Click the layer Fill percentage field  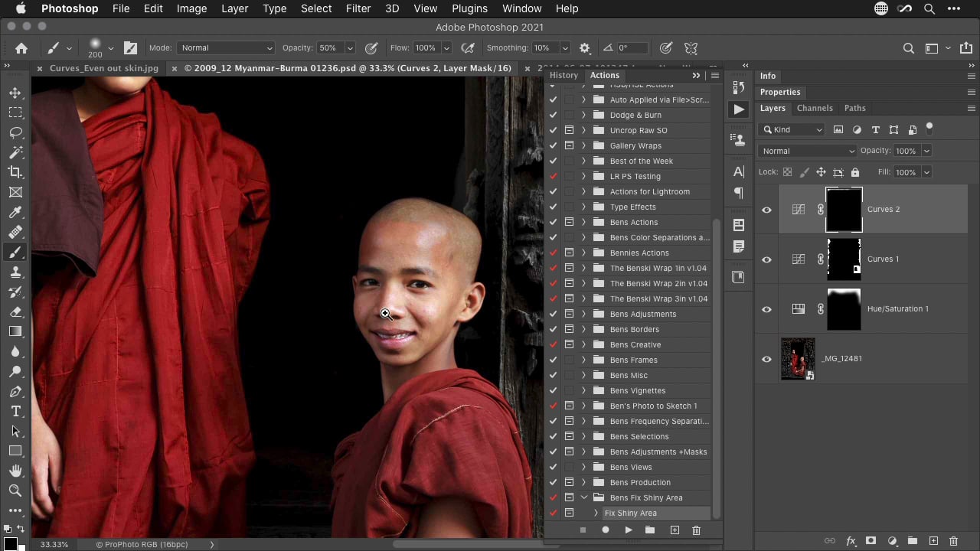tap(906, 172)
